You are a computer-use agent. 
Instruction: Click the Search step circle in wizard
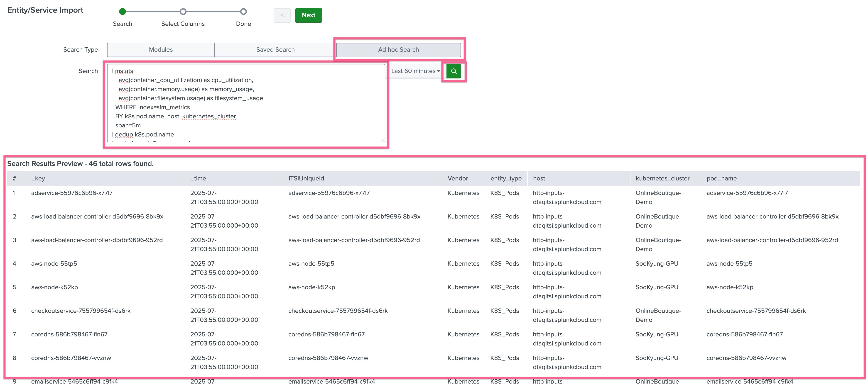pyautogui.click(x=123, y=12)
